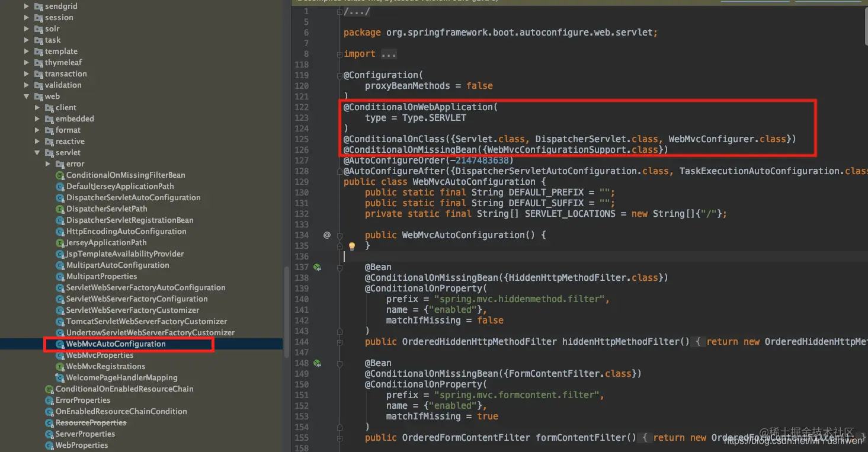868x452 pixels.
Task: Click "spring.mvc.hiddenmethod.filter" string
Action: coord(519,299)
